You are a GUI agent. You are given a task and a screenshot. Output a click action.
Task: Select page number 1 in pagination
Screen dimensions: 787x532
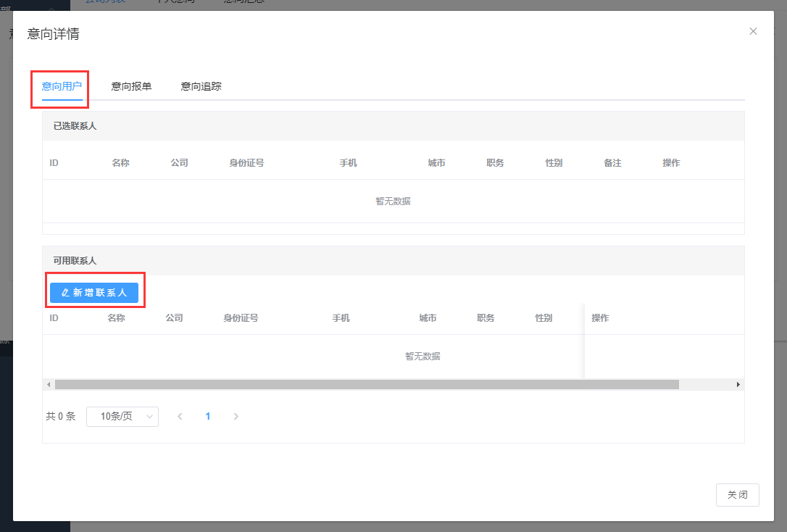tap(208, 416)
